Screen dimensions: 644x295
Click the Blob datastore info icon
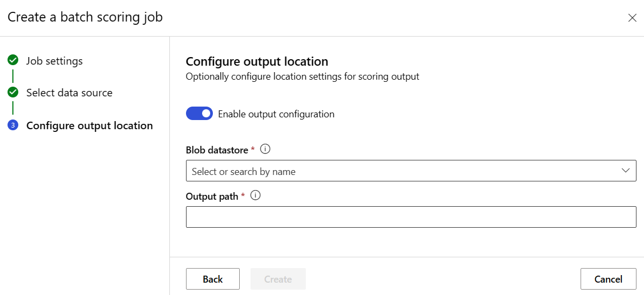264,150
